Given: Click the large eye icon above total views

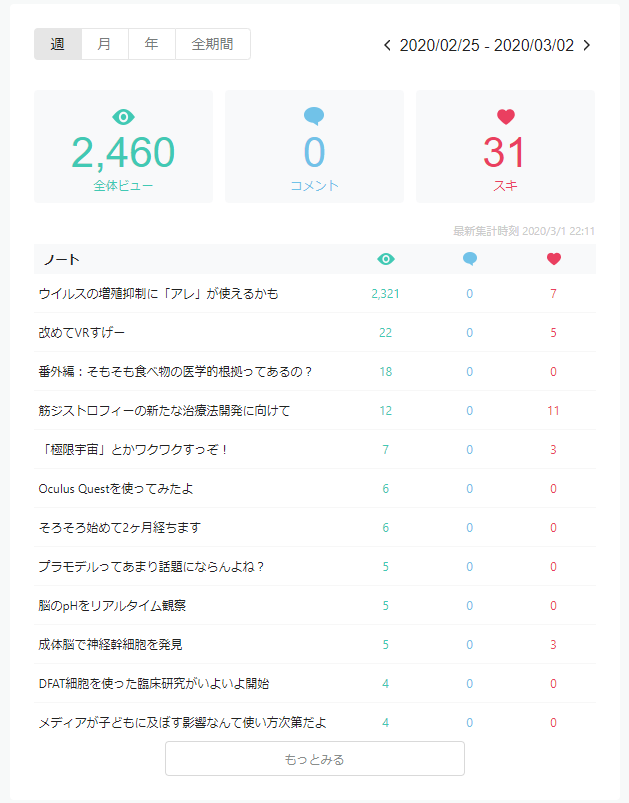Looking at the screenshot, I should pos(124,117).
